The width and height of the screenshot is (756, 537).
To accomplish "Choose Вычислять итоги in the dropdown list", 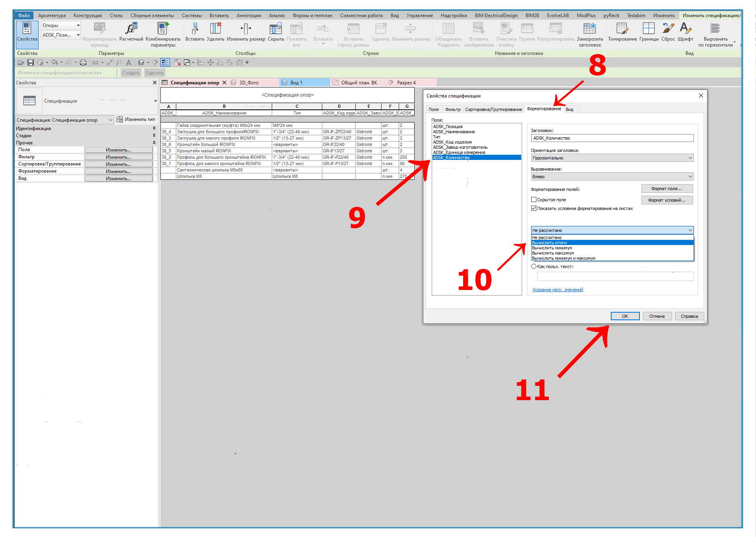I will pyautogui.click(x=612, y=243).
